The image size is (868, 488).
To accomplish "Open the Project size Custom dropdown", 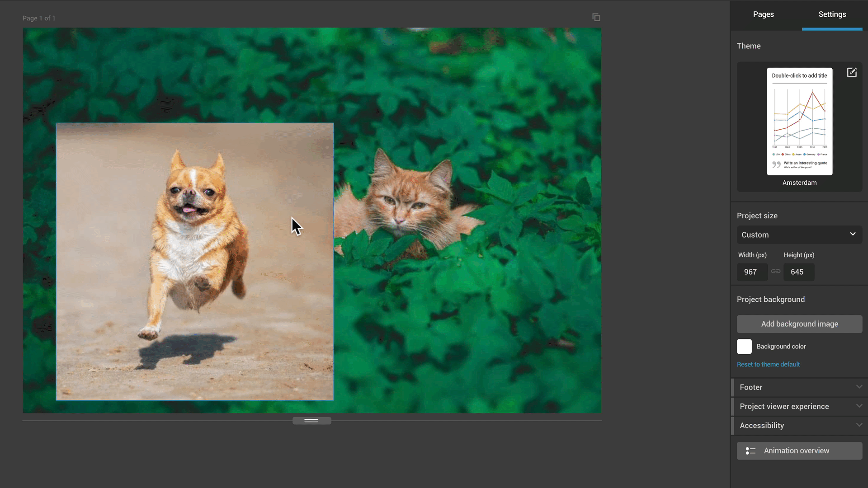I will [799, 235].
